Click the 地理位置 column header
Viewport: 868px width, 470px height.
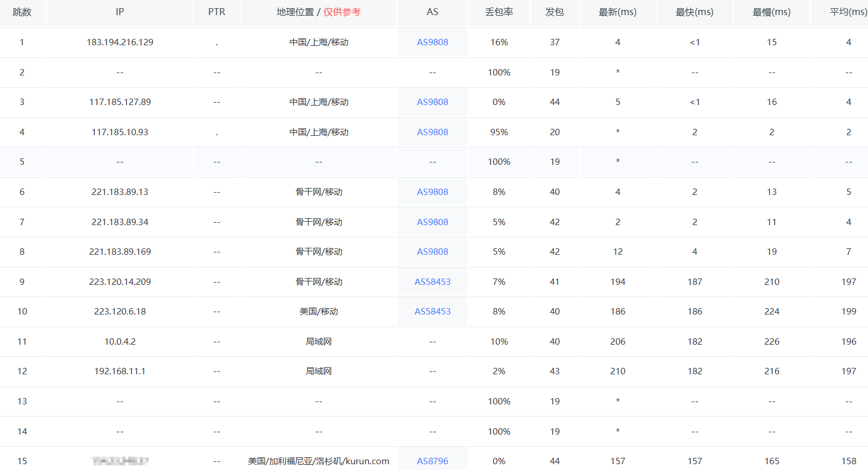click(x=319, y=12)
